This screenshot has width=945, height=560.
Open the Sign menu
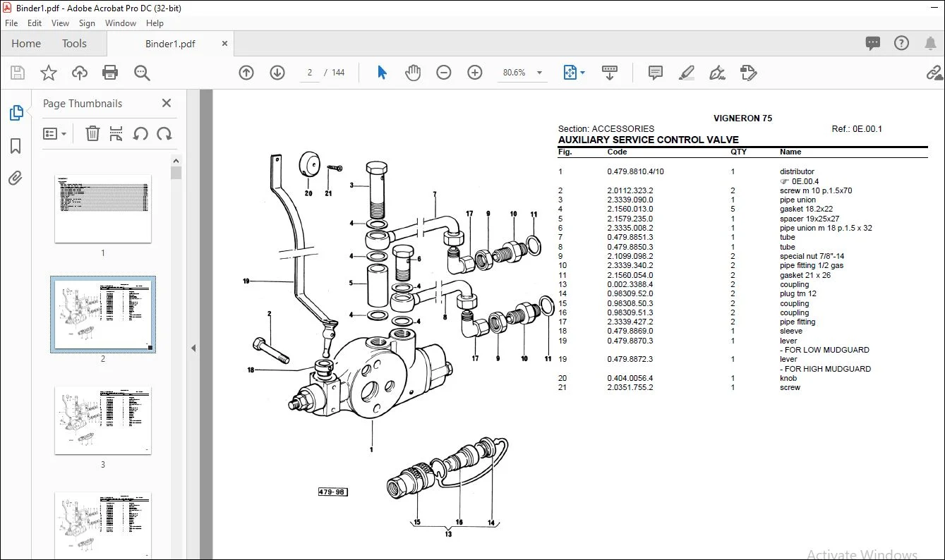point(87,23)
